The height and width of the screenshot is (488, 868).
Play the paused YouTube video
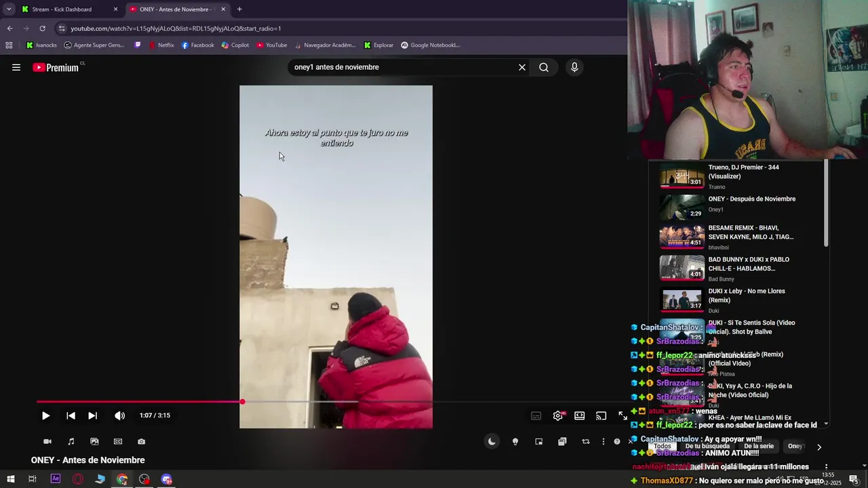[45, 415]
